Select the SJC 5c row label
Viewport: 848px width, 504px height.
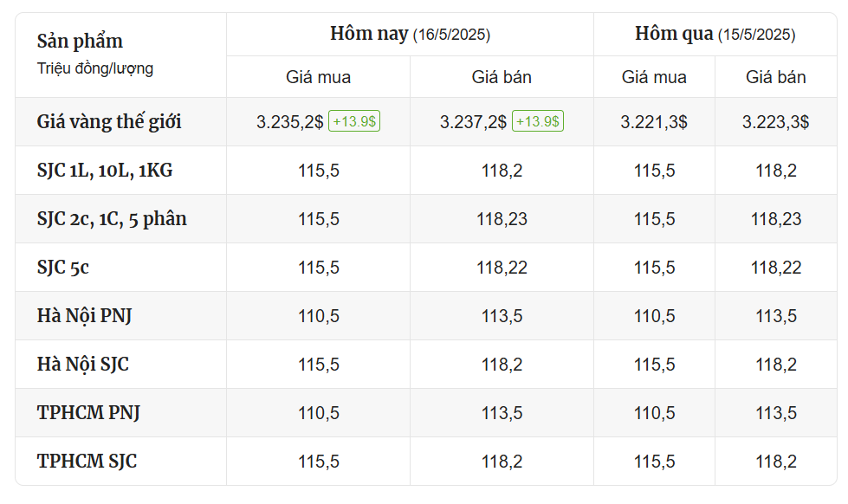pos(62,267)
